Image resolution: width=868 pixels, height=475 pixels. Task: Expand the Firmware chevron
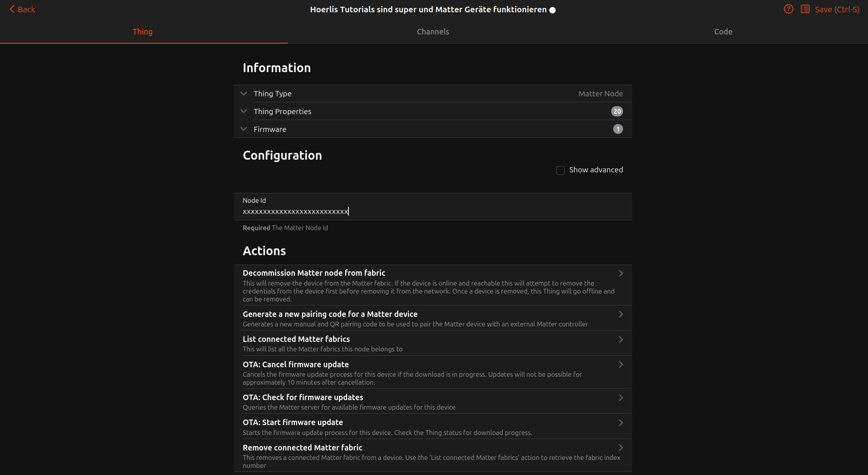pyautogui.click(x=244, y=129)
